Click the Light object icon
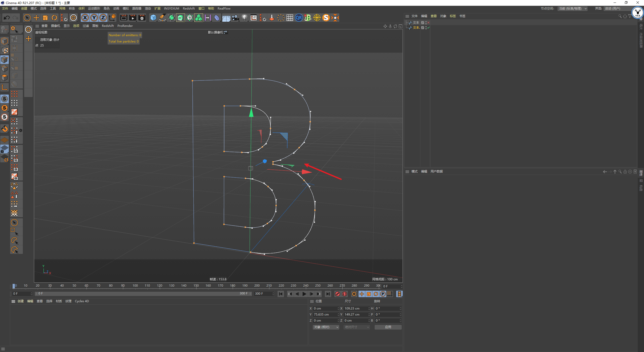Viewport: 644px width, 352px height. click(x=244, y=18)
